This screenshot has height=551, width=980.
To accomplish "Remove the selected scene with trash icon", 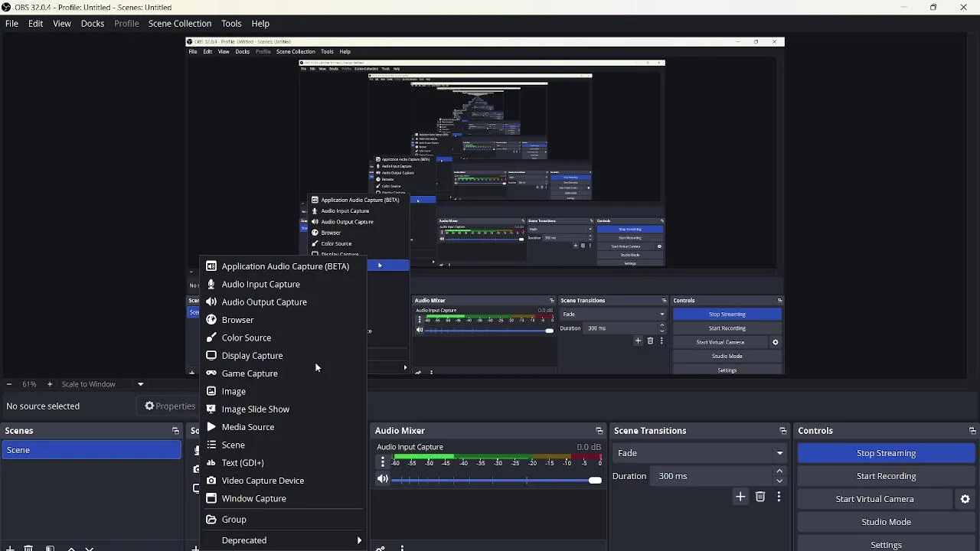I will (x=28, y=548).
